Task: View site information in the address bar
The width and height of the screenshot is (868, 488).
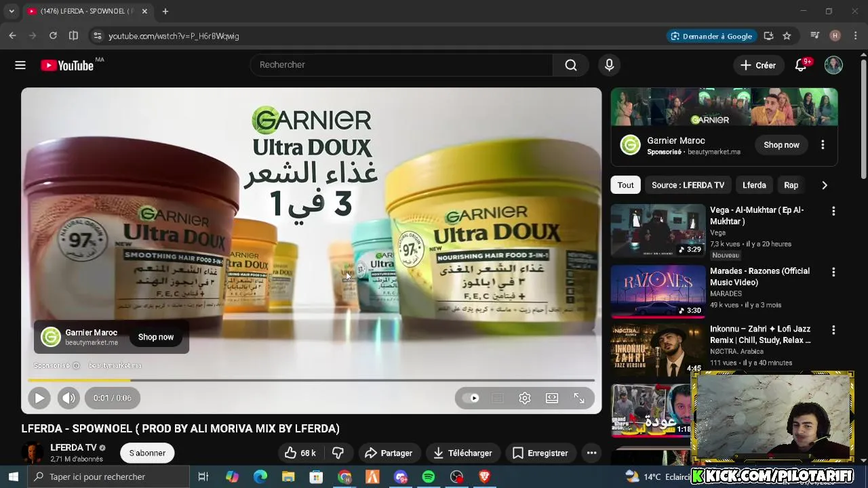Action: coord(97,36)
